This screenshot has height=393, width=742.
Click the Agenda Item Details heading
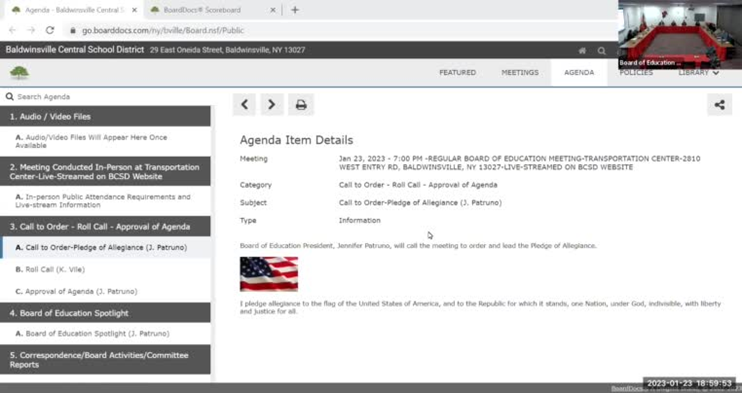coord(296,140)
